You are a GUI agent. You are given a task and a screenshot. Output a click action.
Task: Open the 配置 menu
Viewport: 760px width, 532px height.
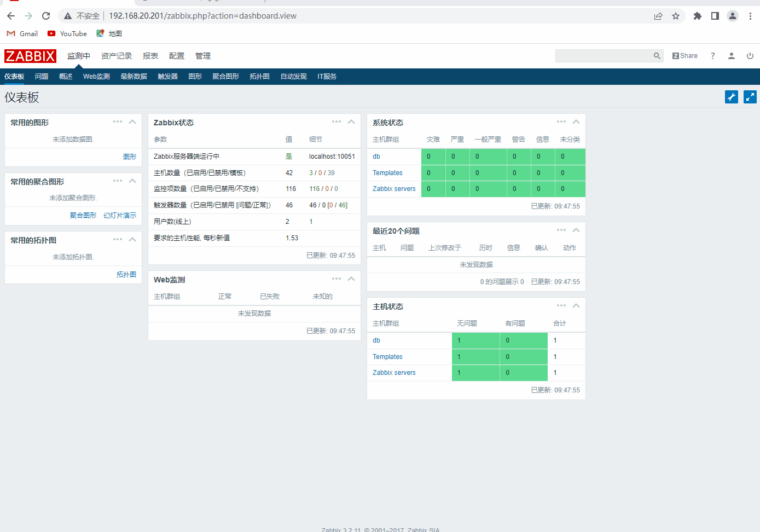pos(177,55)
